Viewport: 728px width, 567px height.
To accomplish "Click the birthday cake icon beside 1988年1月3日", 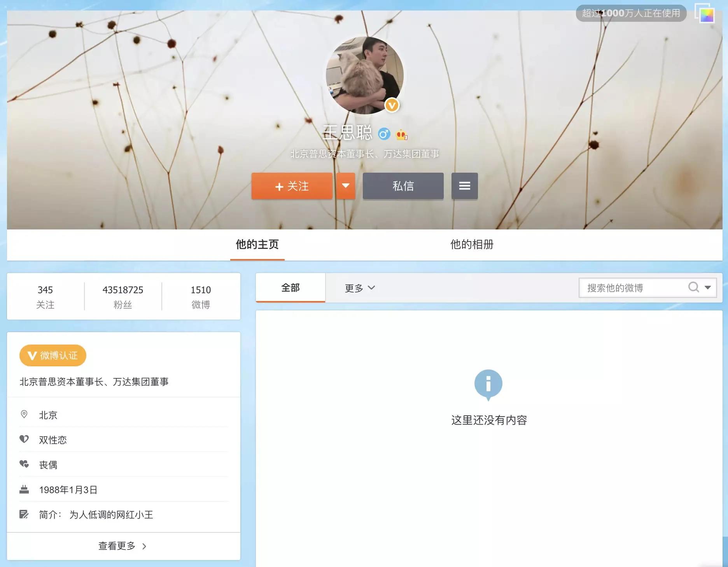I will tap(24, 490).
